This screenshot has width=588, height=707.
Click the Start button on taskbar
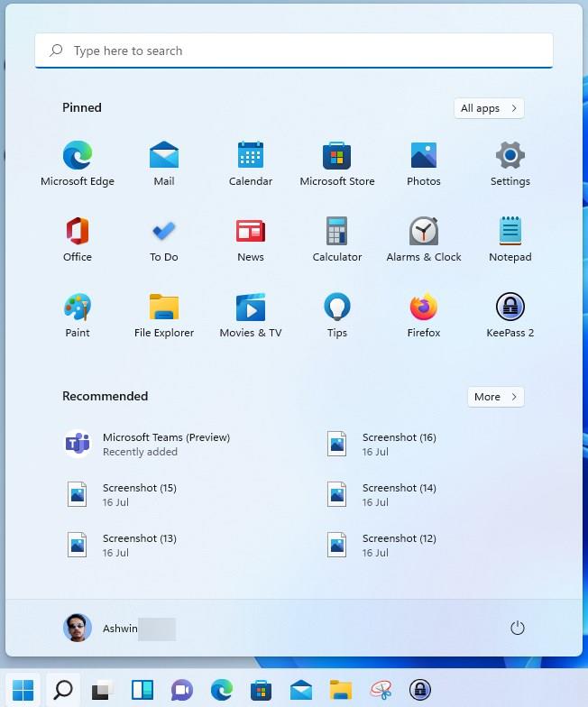(23, 689)
